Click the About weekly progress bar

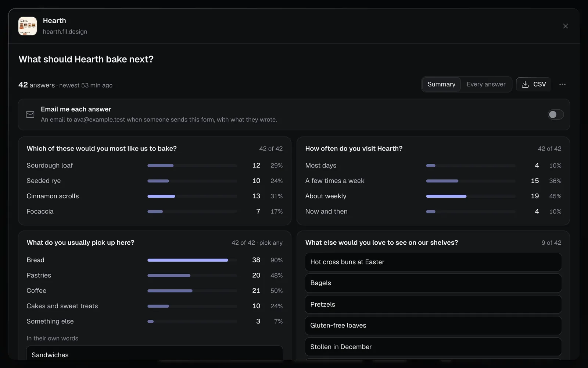[471, 196]
